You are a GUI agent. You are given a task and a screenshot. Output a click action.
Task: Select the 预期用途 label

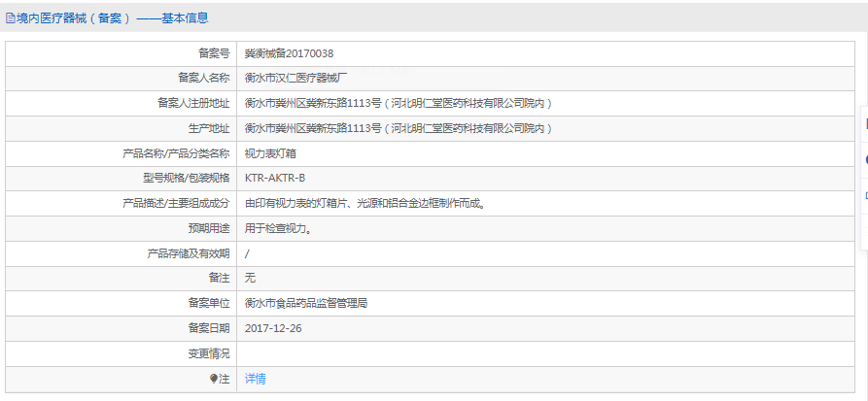point(209,228)
